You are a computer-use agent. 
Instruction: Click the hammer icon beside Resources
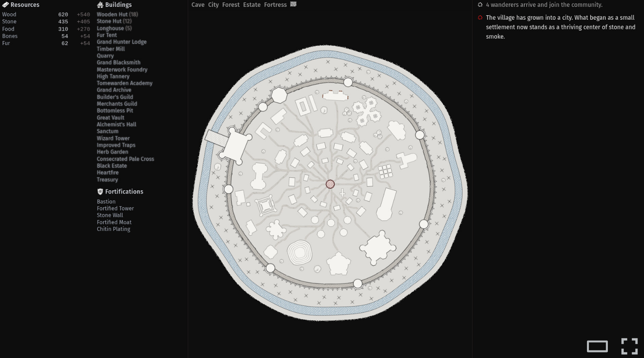pos(5,5)
